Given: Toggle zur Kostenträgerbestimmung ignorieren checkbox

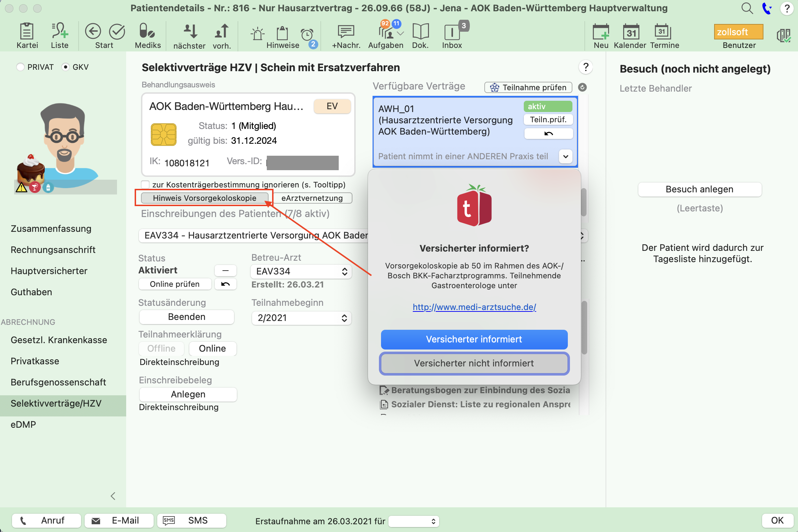Looking at the screenshot, I should click(145, 185).
